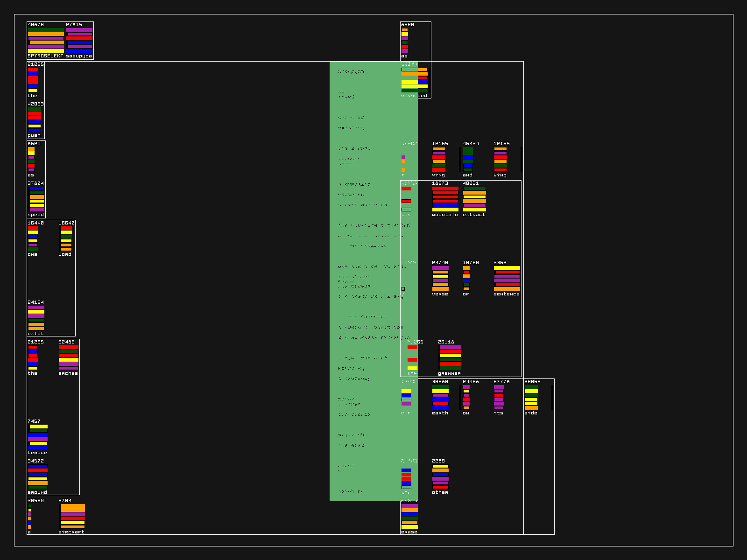Click the earth token glyph
This screenshot has height=560, width=747.
pos(440,397)
